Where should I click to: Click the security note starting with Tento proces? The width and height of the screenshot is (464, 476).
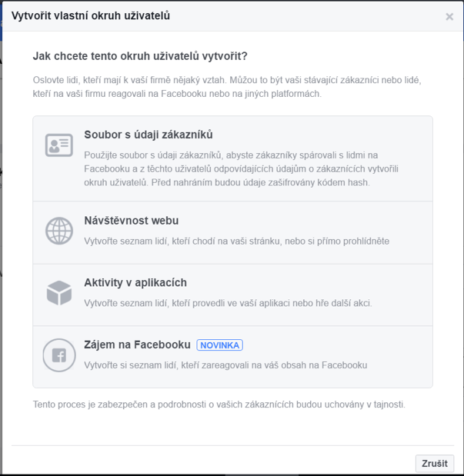[x=219, y=404]
